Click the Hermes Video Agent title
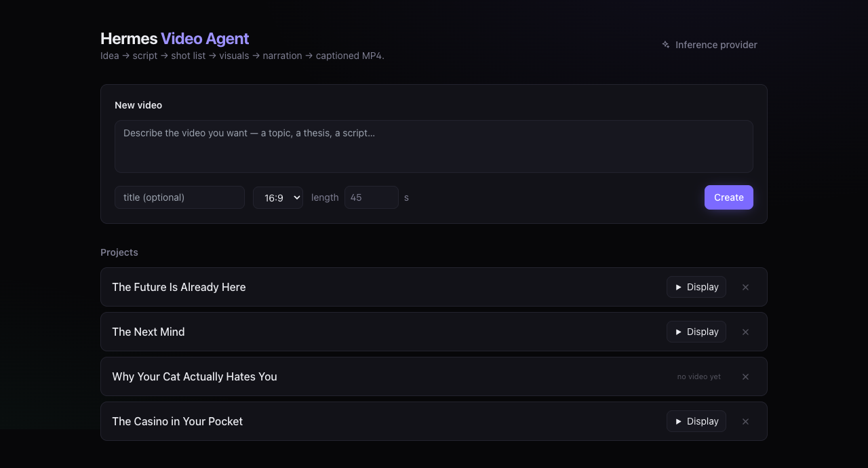The width and height of the screenshot is (868, 468). [175, 39]
